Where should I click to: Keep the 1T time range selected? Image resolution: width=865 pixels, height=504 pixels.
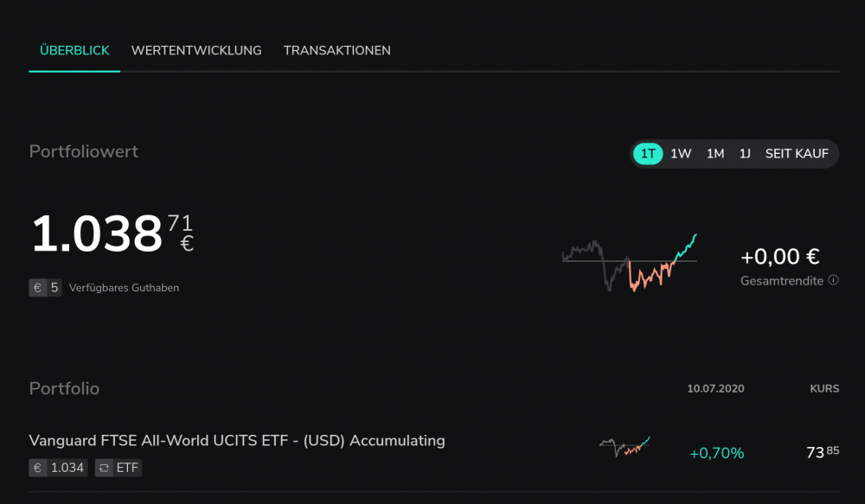647,153
